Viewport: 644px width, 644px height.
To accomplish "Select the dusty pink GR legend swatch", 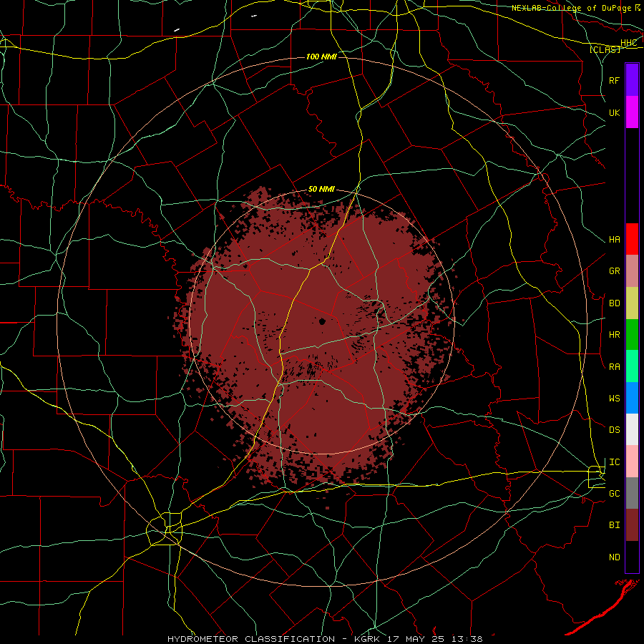I will [632, 271].
